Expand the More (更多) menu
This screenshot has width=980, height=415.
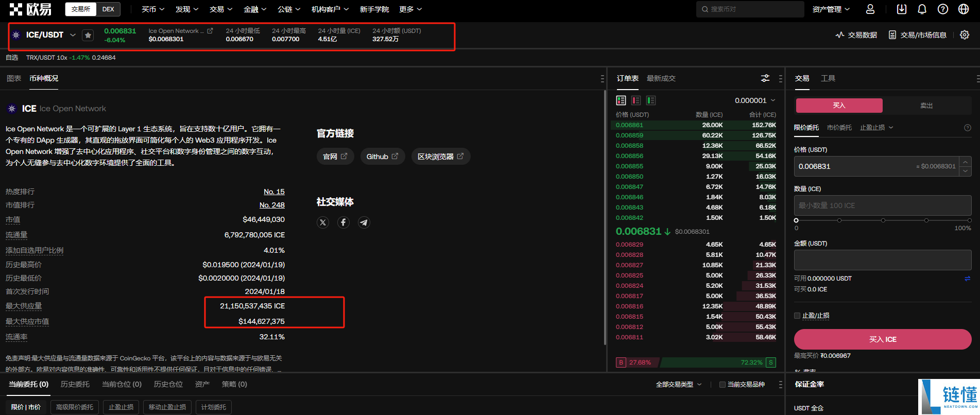410,9
